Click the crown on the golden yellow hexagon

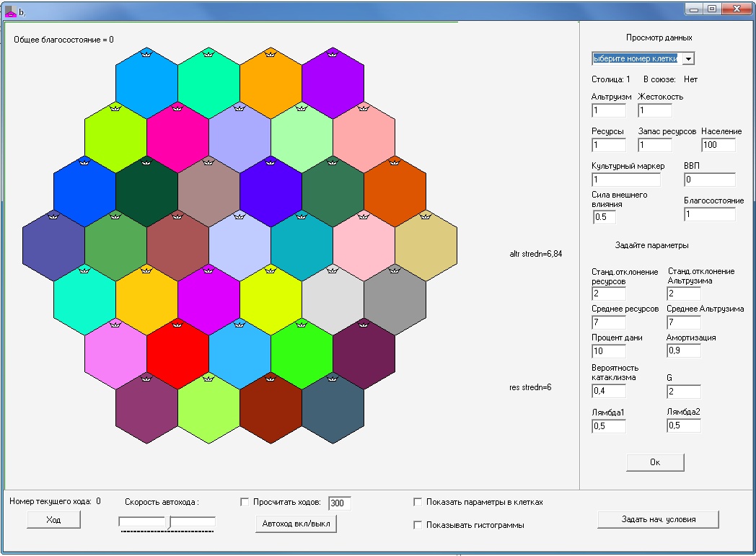tap(146, 270)
